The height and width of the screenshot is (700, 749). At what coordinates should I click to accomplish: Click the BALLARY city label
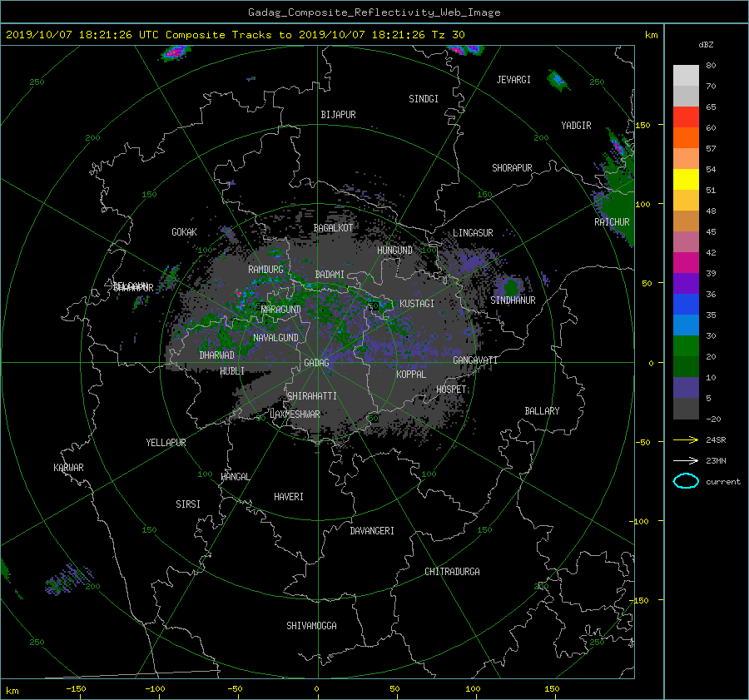[x=542, y=411]
